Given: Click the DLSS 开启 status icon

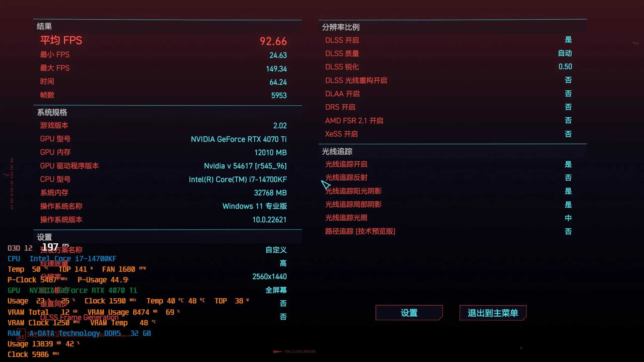Looking at the screenshot, I should click(568, 40).
